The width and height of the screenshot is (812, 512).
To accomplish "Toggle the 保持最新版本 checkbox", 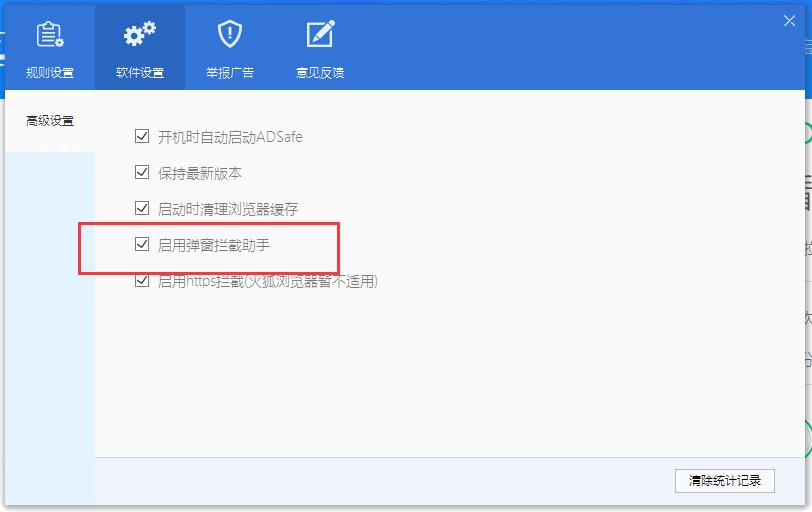I will point(142,172).
